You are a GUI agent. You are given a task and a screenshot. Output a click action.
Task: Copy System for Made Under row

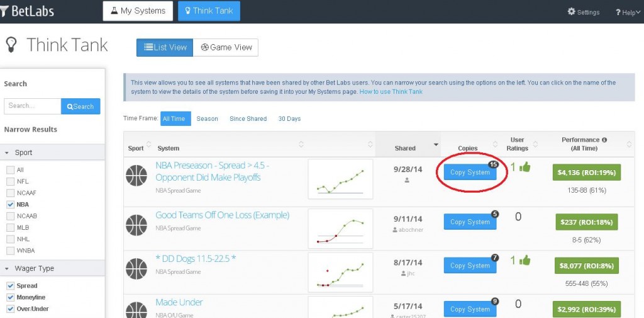pos(470,309)
